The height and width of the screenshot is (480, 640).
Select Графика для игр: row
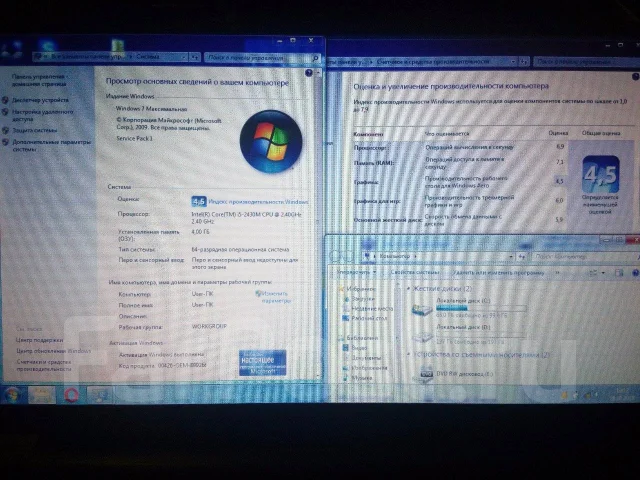(x=460, y=201)
